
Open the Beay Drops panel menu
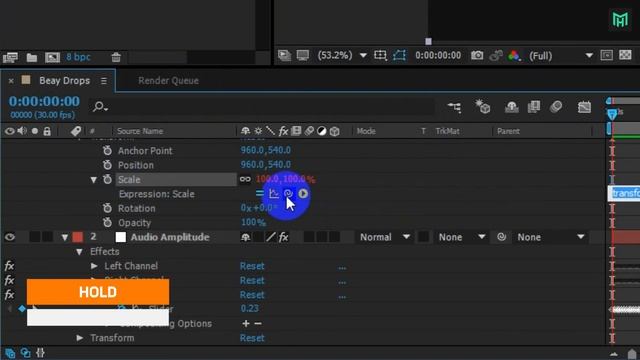[x=104, y=81]
